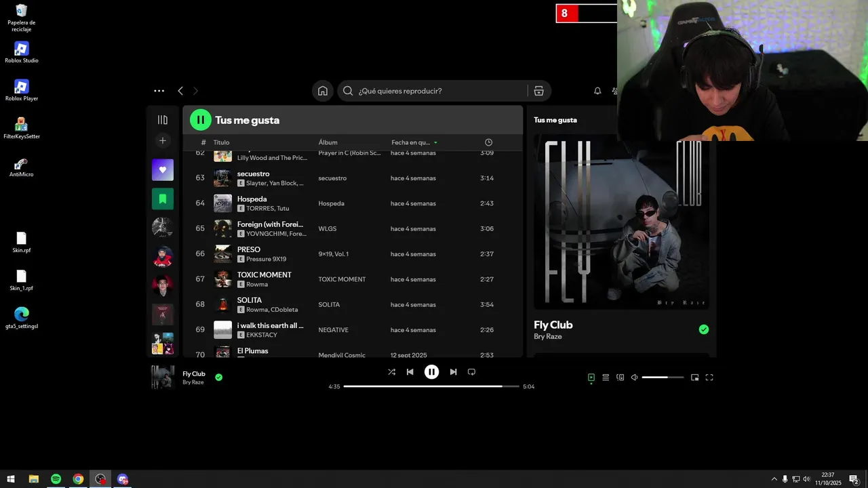Open Spotify from taskbar

tap(56, 479)
